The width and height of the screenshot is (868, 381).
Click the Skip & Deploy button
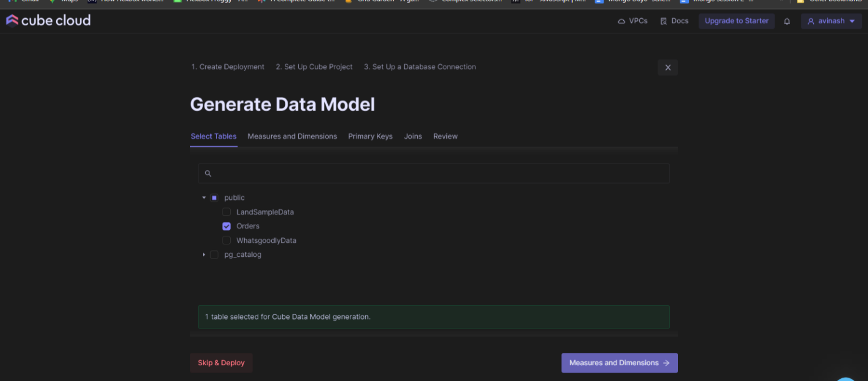[221, 362]
